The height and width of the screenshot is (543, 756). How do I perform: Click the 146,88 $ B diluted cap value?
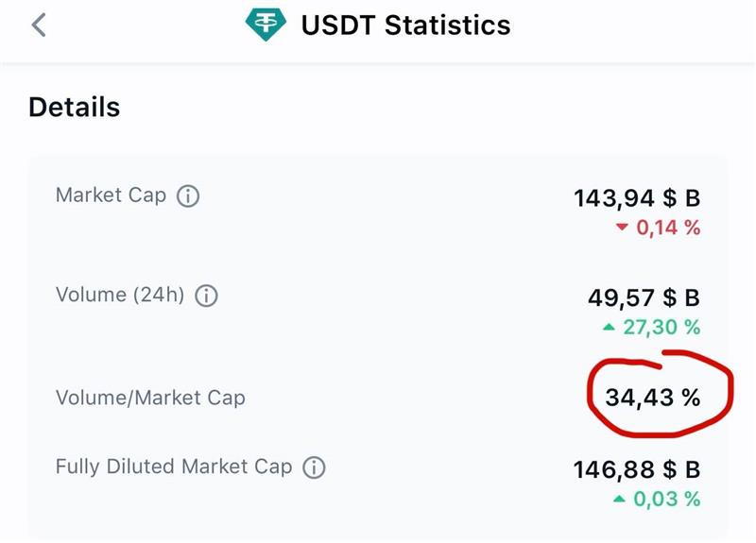[x=637, y=470]
